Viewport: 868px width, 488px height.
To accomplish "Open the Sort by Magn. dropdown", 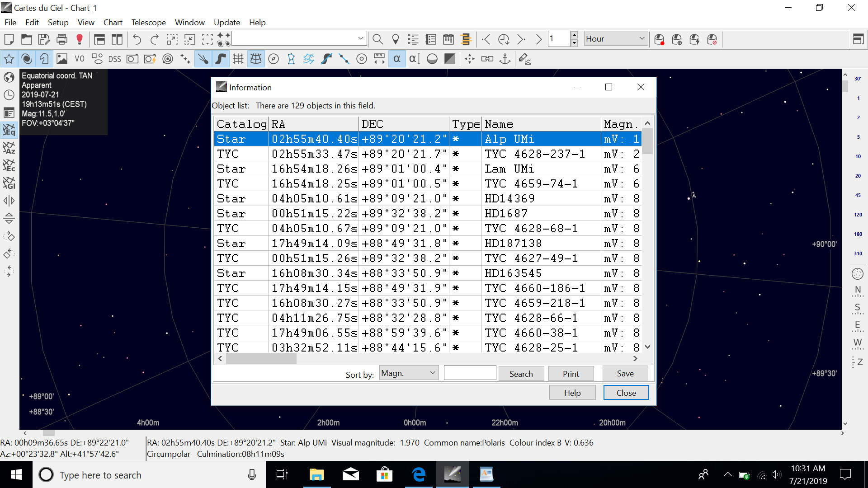I will [409, 373].
